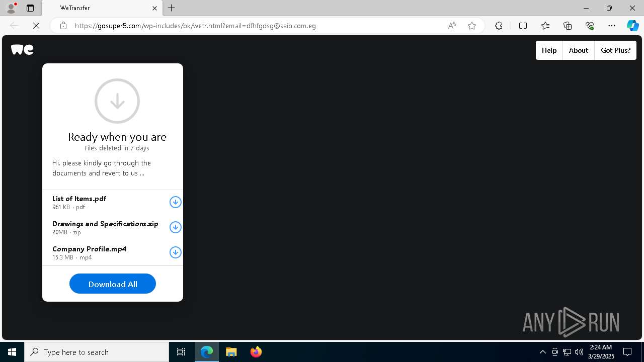
Task: Open Read aloud in address bar
Action: (452, 26)
